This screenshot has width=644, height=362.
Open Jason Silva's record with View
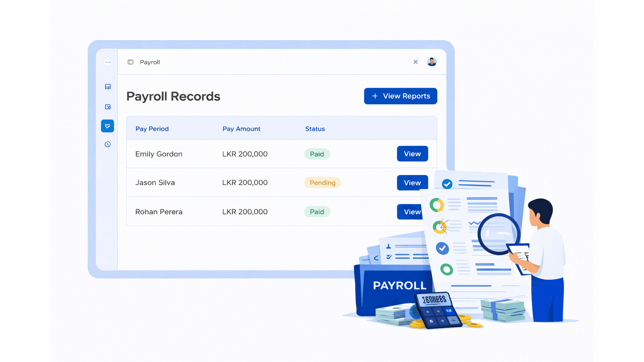(412, 183)
